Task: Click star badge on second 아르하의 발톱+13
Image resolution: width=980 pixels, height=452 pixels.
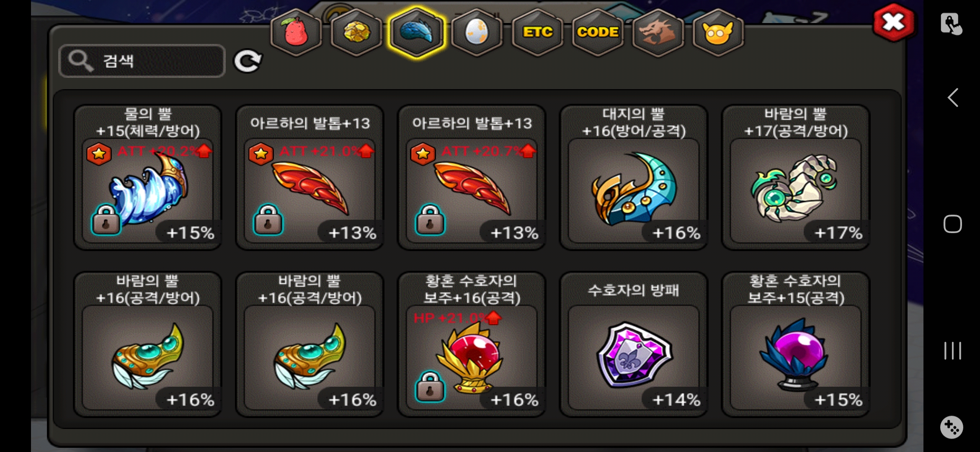Action: 423,154
